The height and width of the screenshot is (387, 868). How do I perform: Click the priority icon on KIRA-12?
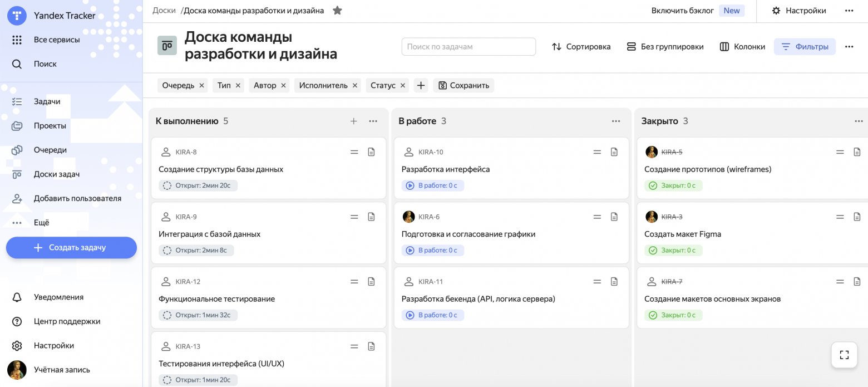354,281
